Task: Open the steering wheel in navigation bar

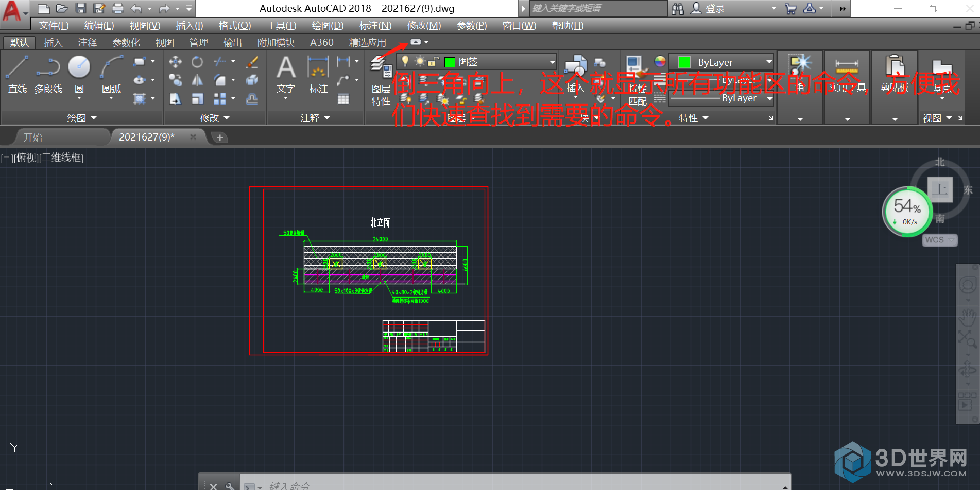Action: coord(968,285)
